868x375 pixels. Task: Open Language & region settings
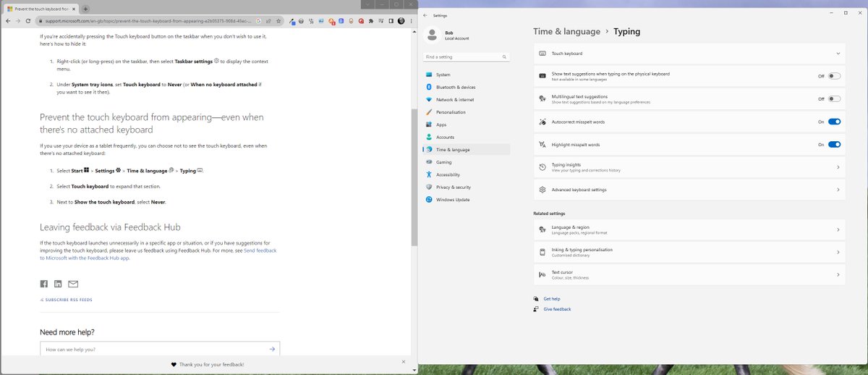[690, 229]
